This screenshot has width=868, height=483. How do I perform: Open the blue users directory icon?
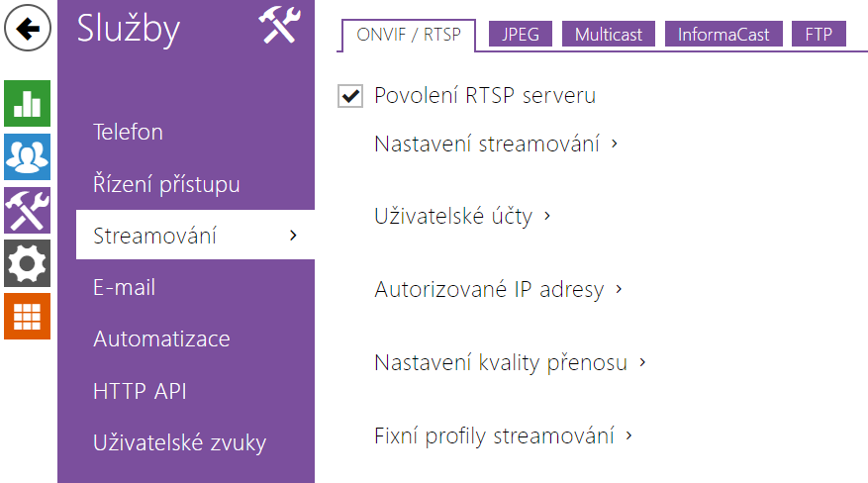click(x=27, y=156)
